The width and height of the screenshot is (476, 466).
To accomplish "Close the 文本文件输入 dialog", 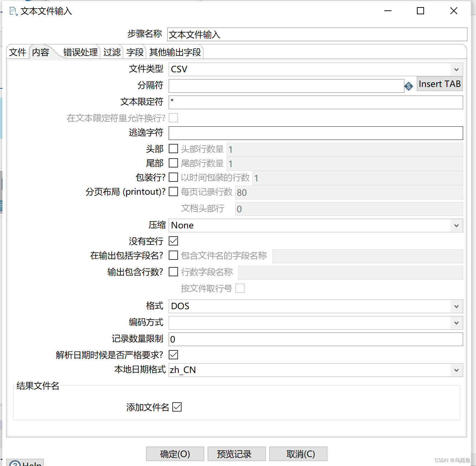I will (x=454, y=11).
